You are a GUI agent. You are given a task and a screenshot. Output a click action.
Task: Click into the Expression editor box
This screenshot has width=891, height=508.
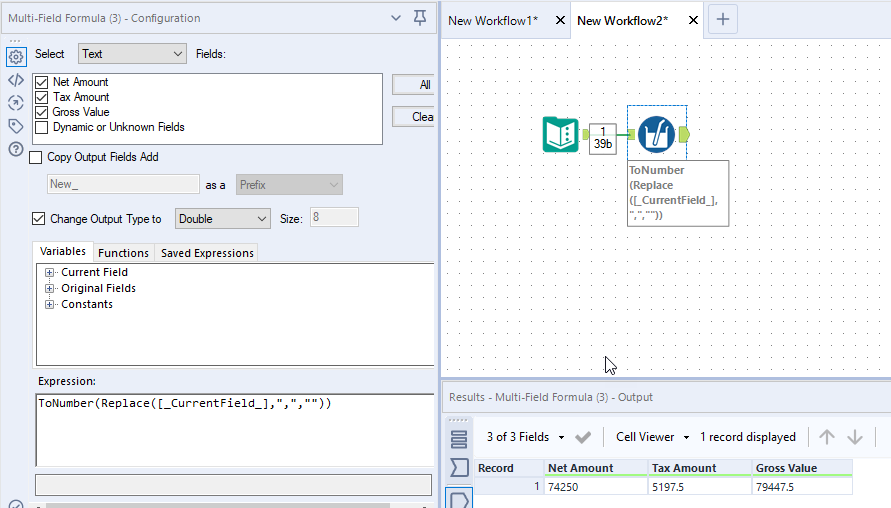pos(235,430)
